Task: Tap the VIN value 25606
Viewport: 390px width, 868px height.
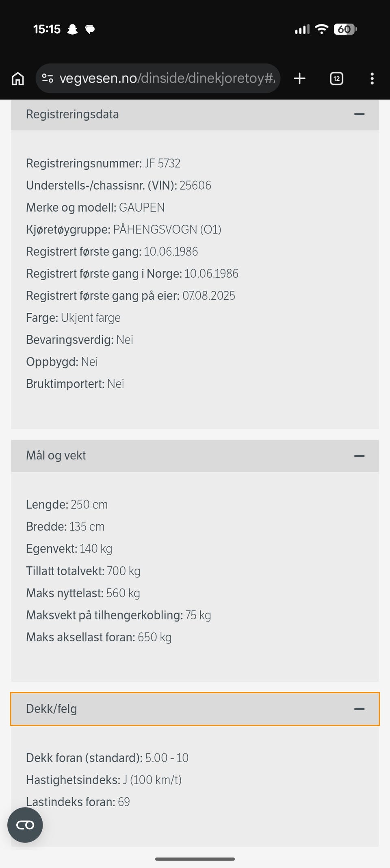Action: click(195, 185)
